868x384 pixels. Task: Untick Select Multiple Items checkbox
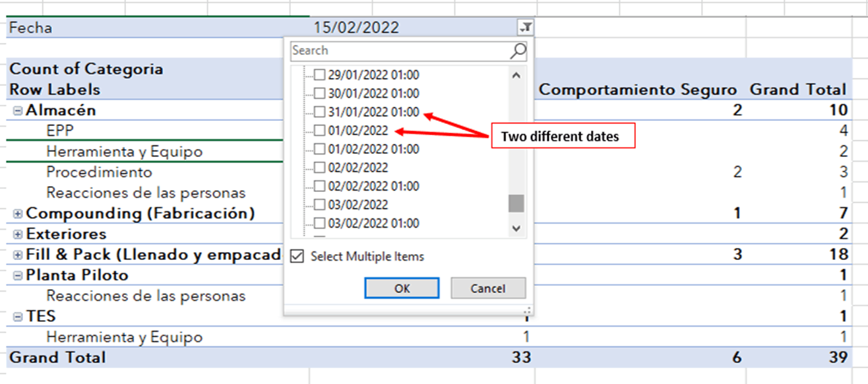[x=297, y=257]
